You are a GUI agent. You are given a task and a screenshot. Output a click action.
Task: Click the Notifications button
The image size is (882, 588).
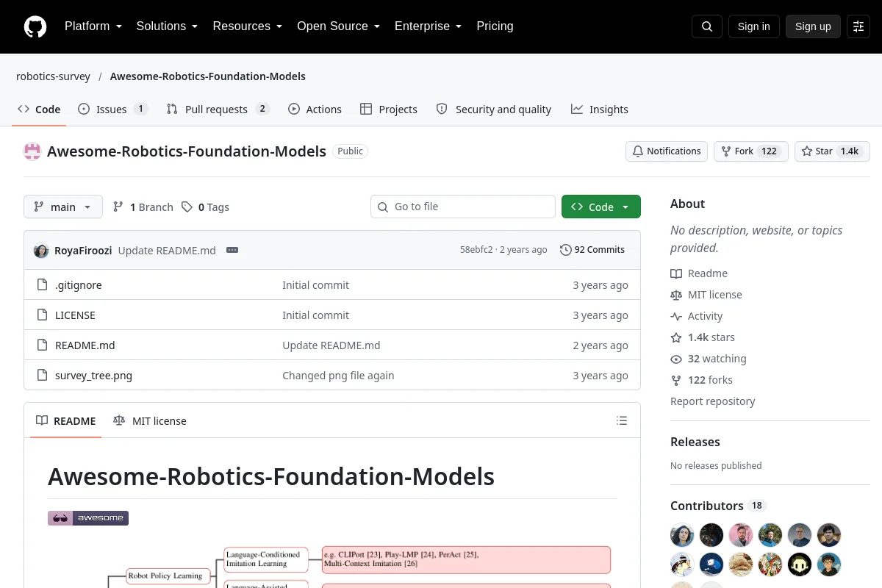pyautogui.click(x=667, y=151)
